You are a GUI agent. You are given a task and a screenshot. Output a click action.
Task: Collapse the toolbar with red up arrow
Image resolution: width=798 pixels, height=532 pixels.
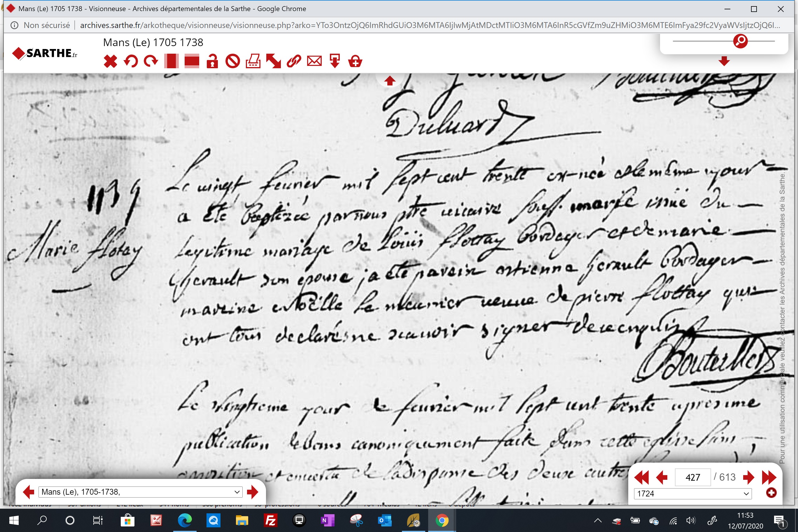pyautogui.click(x=389, y=81)
